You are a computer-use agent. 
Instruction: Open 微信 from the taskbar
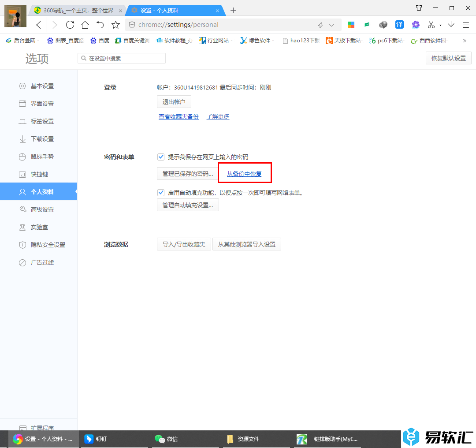[x=186, y=439]
